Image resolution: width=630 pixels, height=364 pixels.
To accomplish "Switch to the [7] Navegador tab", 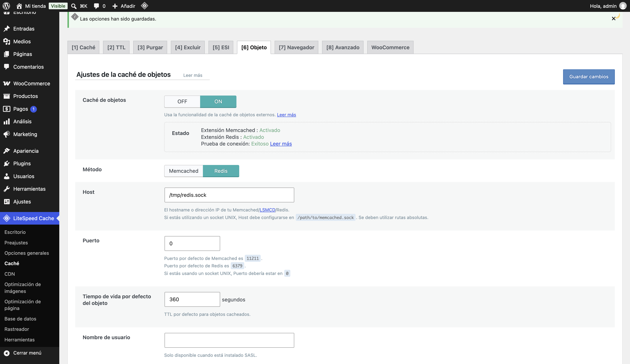I will pos(296,47).
